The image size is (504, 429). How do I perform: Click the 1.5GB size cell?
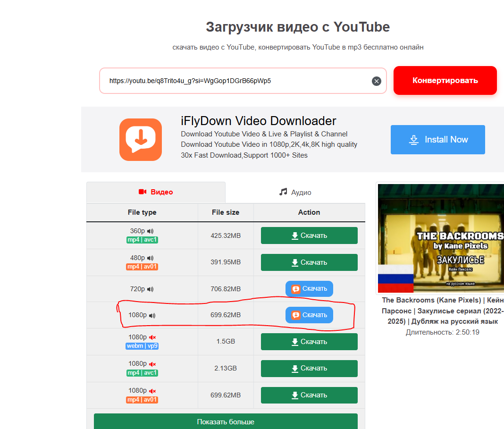pos(226,341)
